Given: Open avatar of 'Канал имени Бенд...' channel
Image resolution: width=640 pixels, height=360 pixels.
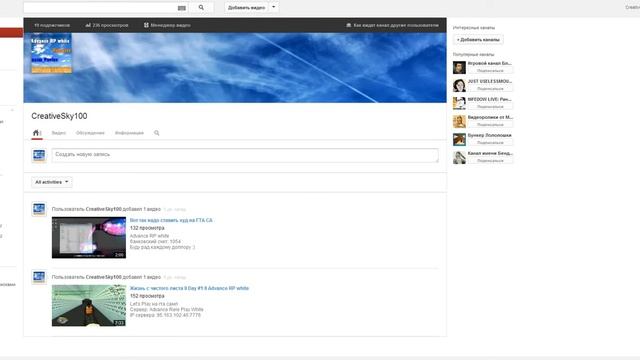Looking at the screenshot, I should coord(459,157).
